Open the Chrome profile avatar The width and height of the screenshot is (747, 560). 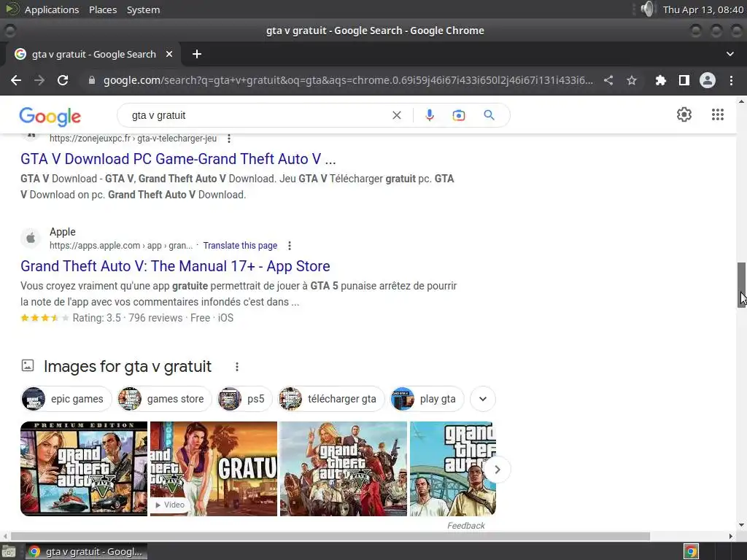click(x=708, y=80)
